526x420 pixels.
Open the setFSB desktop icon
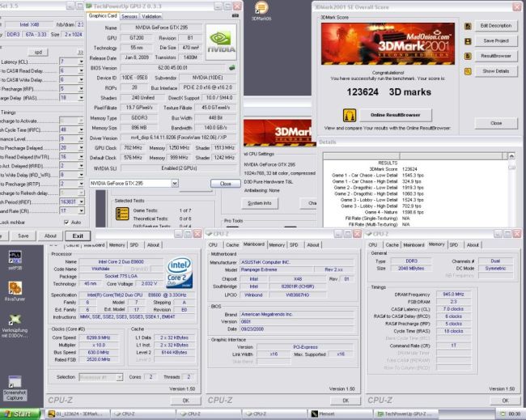[x=15, y=261]
